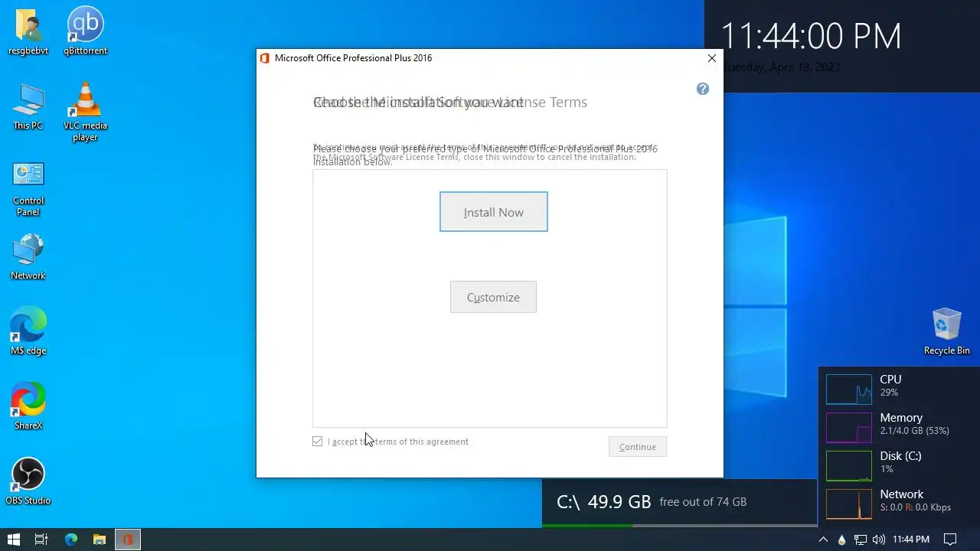Click the Memory usage graph widget
980x551 pixels.
click(x=848, y=427)
